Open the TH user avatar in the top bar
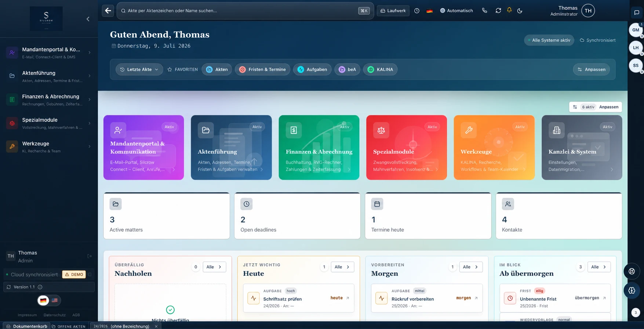 [x=588, y=11]
